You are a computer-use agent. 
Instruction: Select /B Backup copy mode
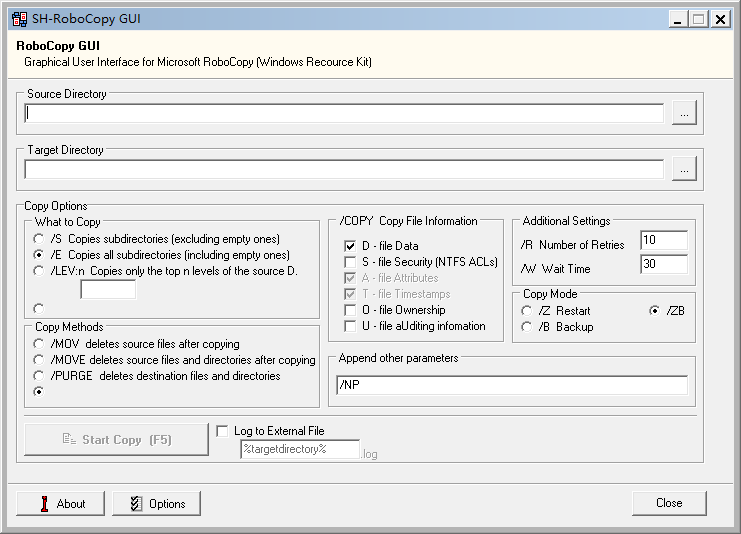point(527,327)
